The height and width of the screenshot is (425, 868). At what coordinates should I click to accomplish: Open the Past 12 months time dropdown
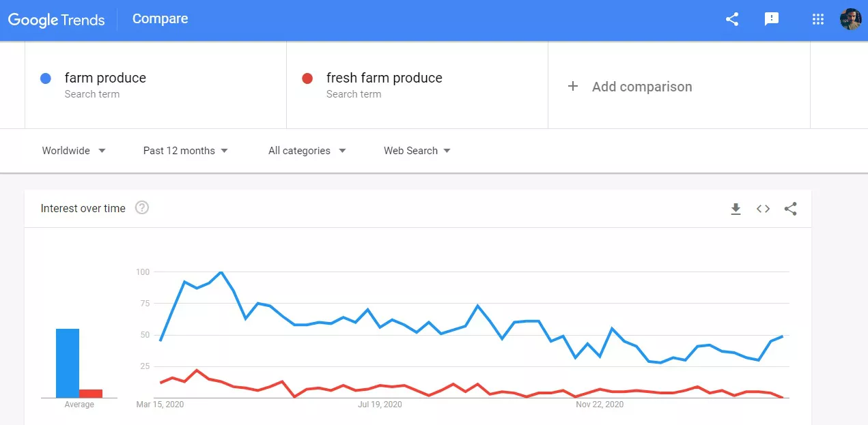pos(185,151)
